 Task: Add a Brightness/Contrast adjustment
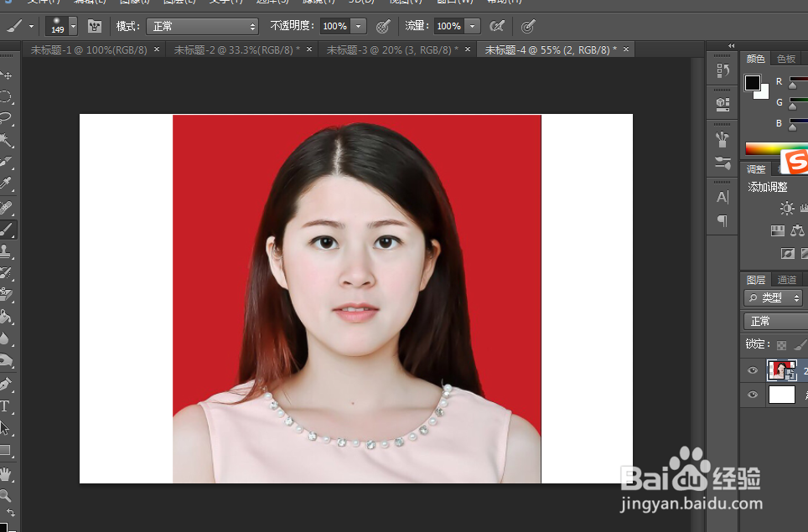[x=786, y=208]
